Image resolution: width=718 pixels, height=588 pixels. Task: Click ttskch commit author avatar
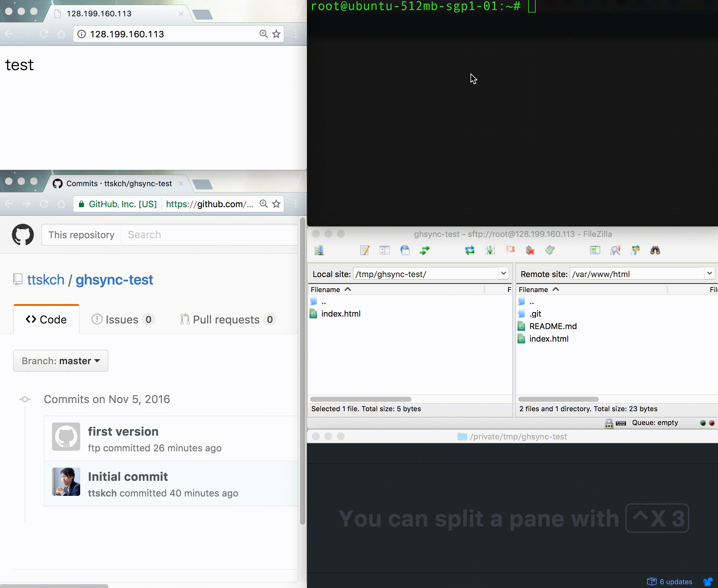(x=66, y=482)
